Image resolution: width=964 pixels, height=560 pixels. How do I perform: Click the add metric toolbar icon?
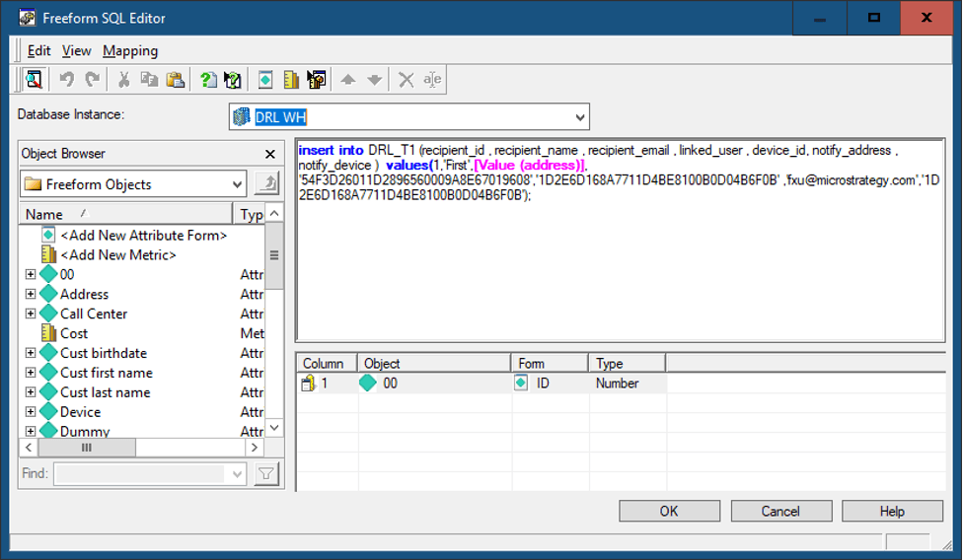(x=291, y=80)
